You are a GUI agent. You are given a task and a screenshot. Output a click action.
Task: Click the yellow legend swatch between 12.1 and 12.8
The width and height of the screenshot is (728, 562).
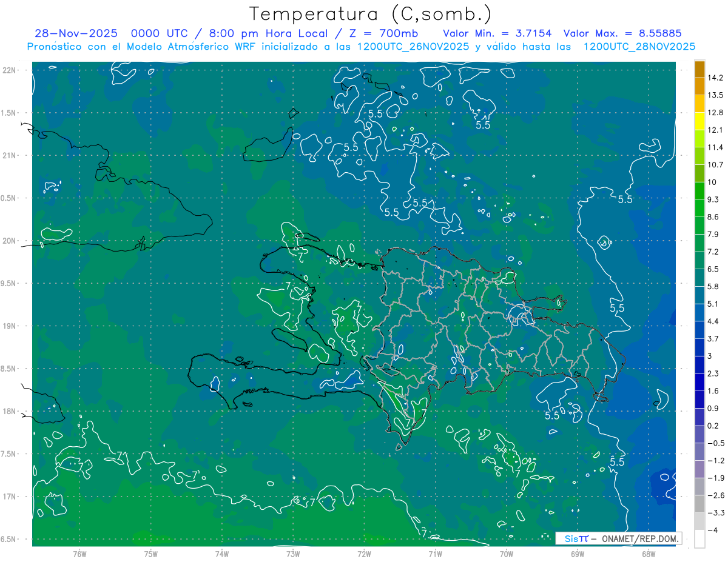point(699,121)
